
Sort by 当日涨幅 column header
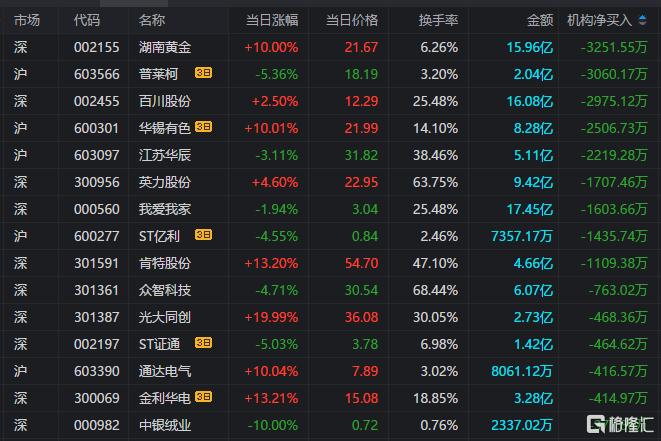click(272, 20)
